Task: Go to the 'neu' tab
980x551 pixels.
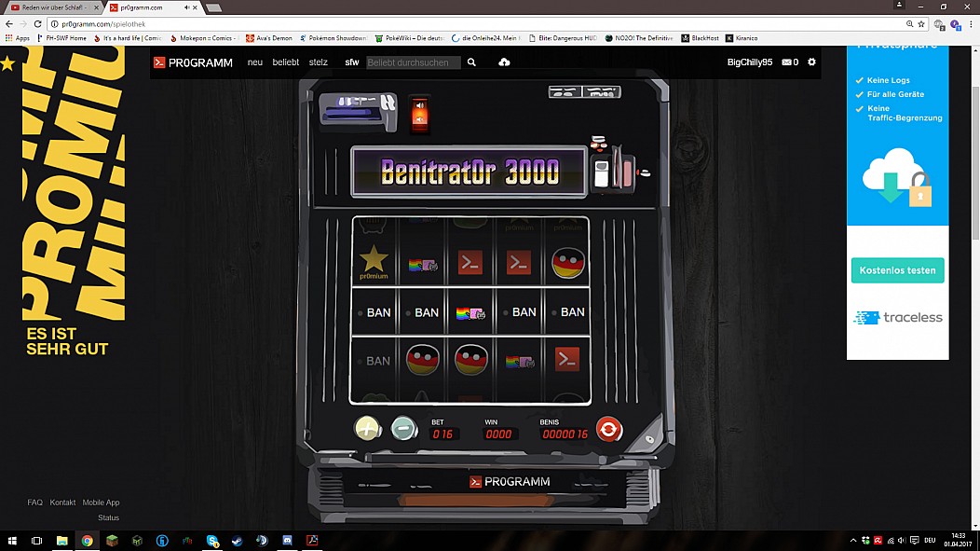Action: pos(254,62)
